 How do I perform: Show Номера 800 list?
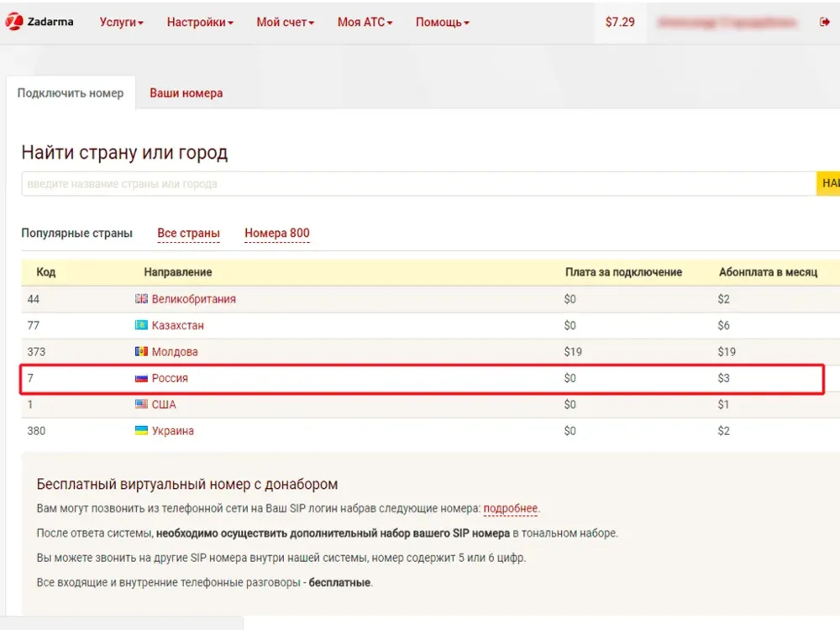click(x=277, y=233)
